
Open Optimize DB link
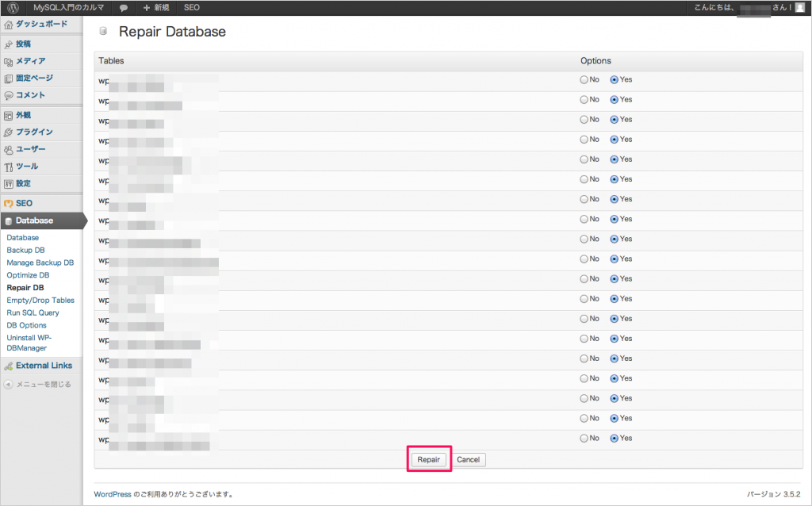(28, 275)
